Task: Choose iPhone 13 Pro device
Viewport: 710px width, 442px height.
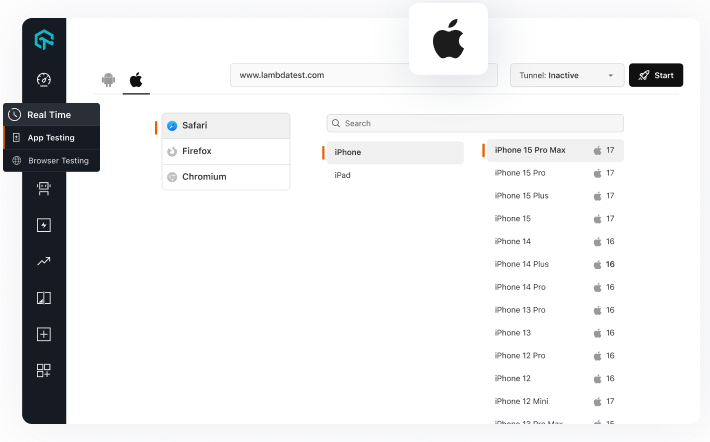Action: 555,310
